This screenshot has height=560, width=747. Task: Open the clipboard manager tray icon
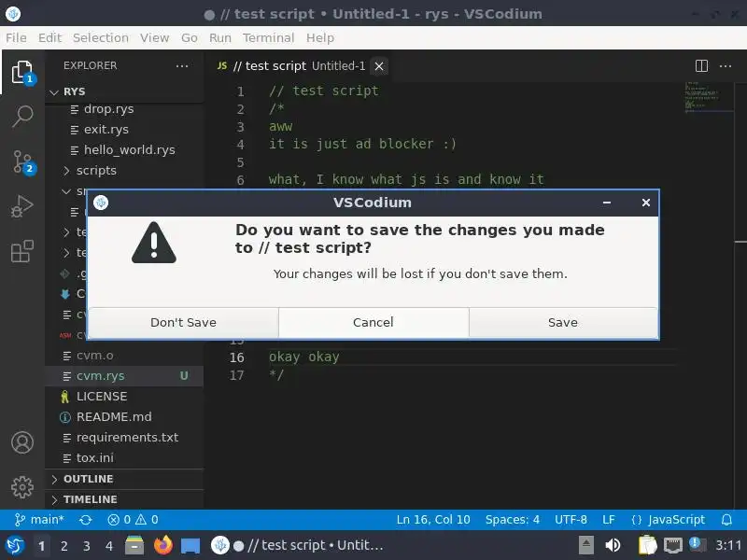click(647, 545)
